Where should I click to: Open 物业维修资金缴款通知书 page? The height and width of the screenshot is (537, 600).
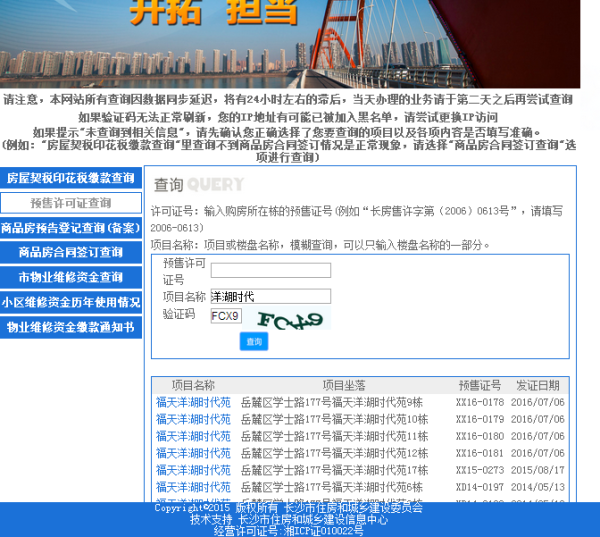tap(71, 327)
